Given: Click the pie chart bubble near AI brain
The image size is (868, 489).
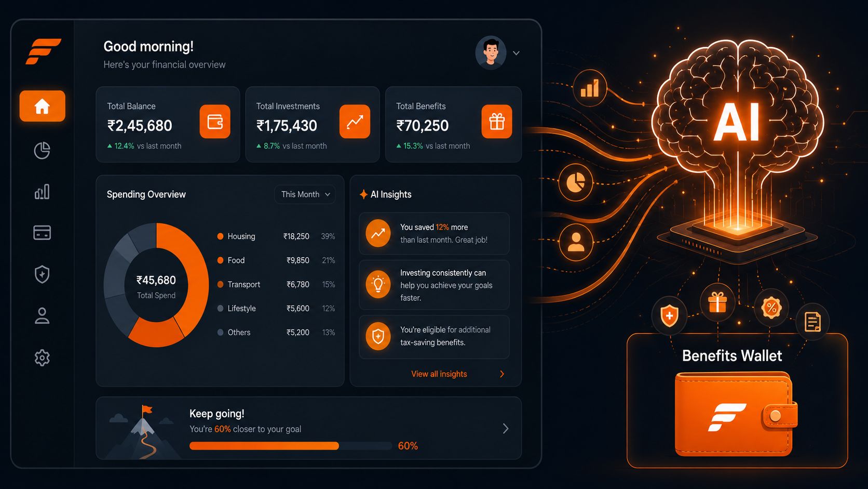Looking at the screenshot, I should point(576,182).
